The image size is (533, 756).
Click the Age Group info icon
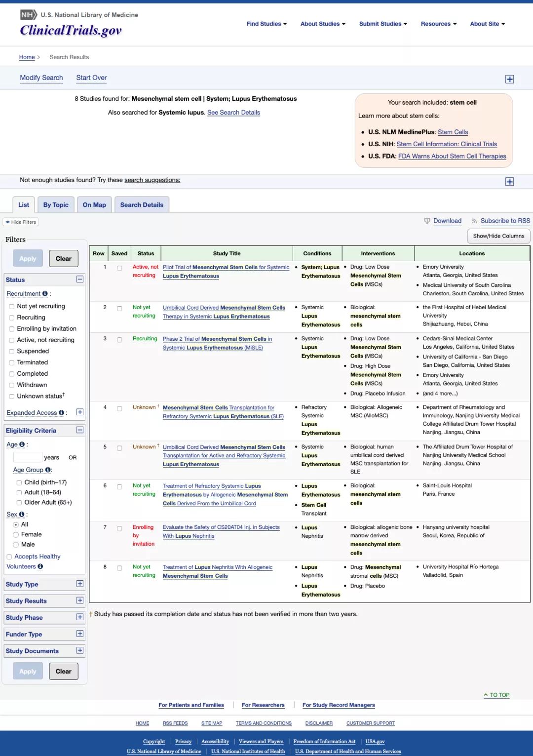point(48,470)
